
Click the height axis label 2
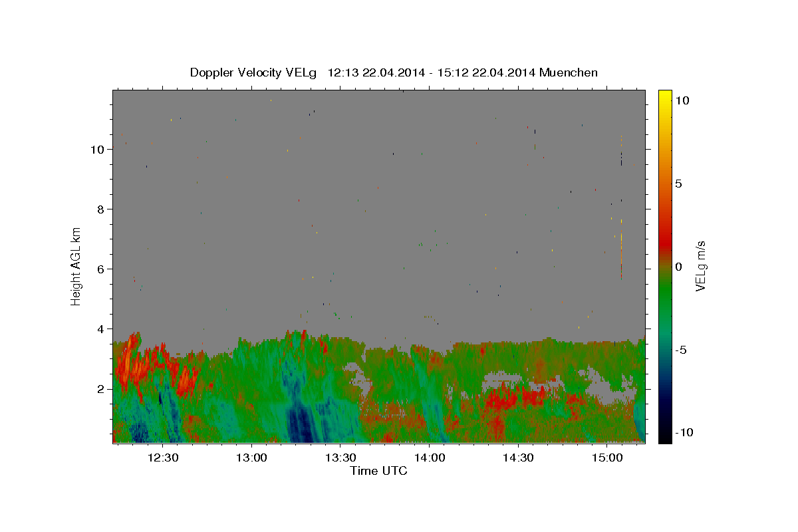click(x=100, y=388)
